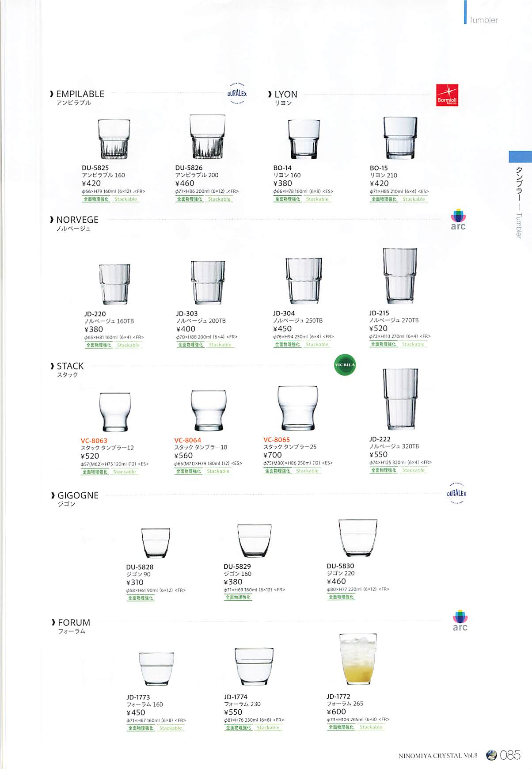
Task: Click the arc logo next to NORVEGE
Action: tap(458, 220)
